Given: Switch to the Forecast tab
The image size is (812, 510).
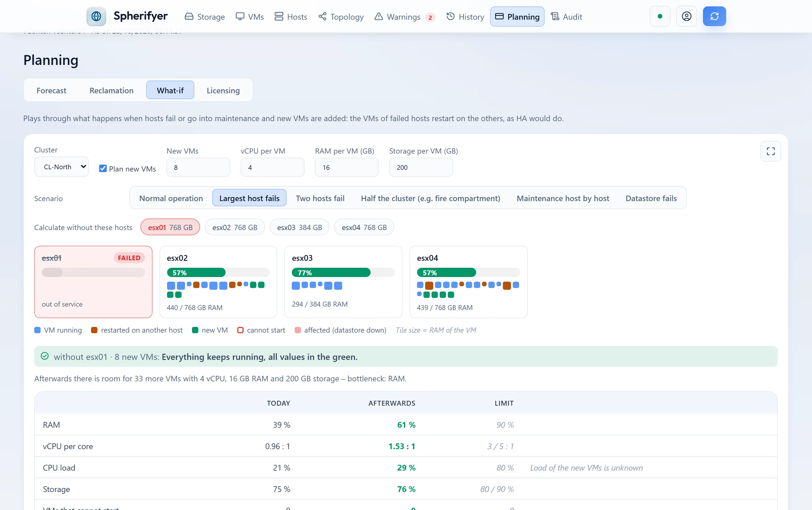Looking at the screenshot, I should coord(51,90).
